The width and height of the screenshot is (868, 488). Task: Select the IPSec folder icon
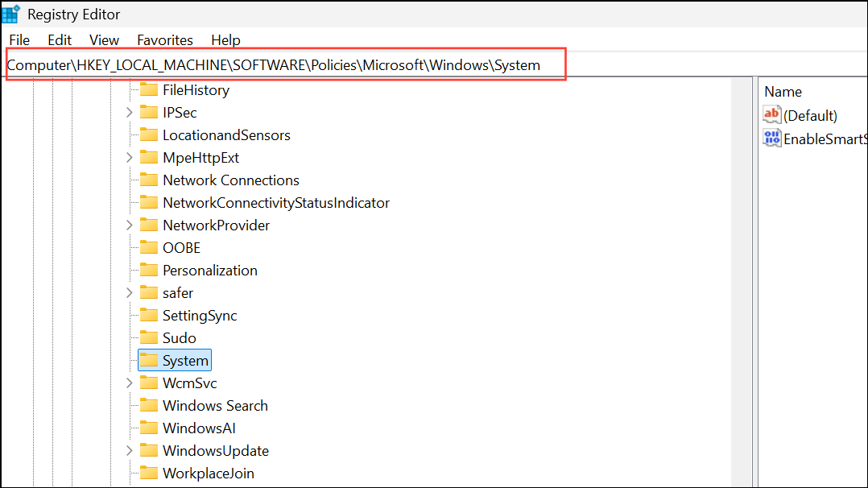(149, 112)
